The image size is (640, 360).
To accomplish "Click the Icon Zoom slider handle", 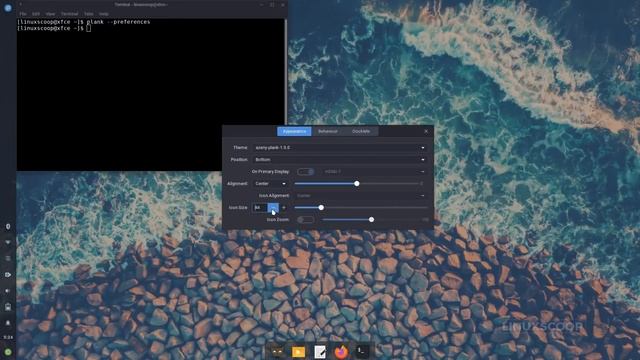I will [371, 220].
